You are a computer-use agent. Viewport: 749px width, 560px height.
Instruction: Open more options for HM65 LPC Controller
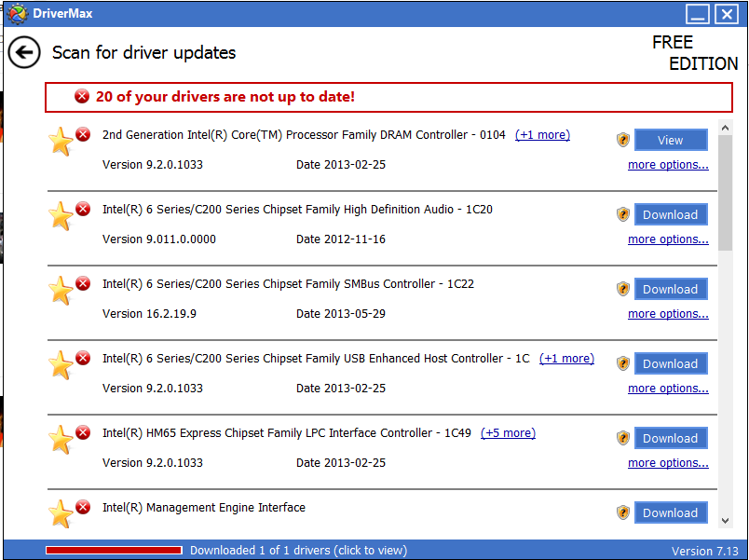point(668,463)
